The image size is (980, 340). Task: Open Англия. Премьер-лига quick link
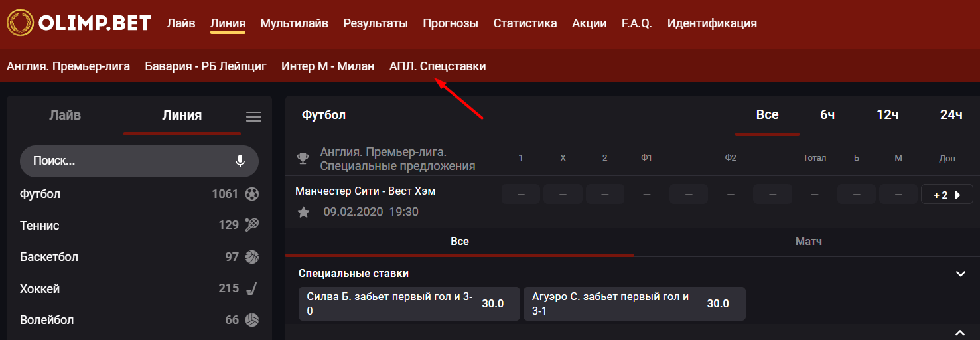[68, 66]
